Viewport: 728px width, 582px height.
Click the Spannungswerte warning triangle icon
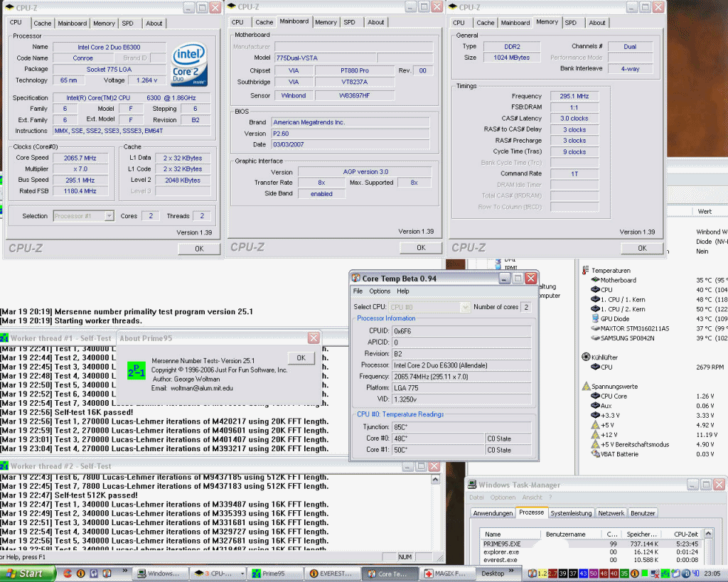586,386
